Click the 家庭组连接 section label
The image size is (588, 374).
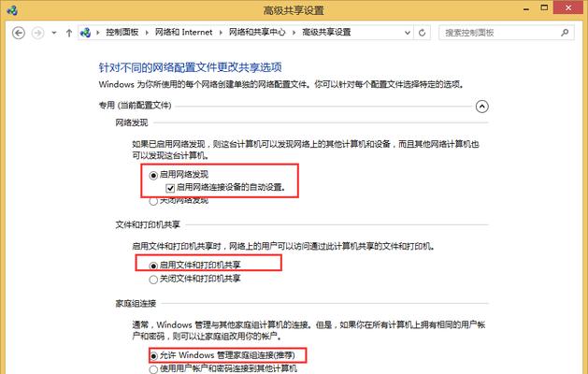(x=136, y=304)
